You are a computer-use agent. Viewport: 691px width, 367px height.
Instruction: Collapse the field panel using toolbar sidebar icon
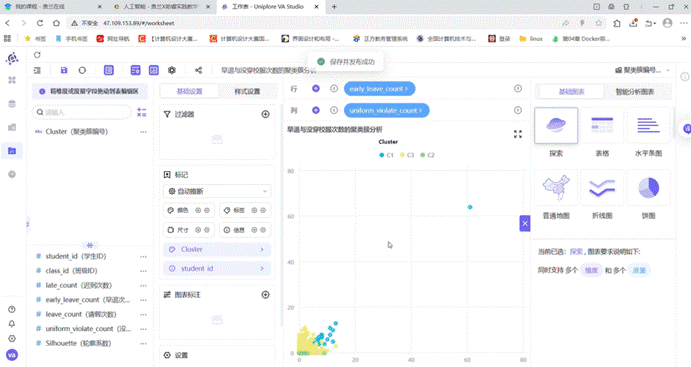coord(37,70)
